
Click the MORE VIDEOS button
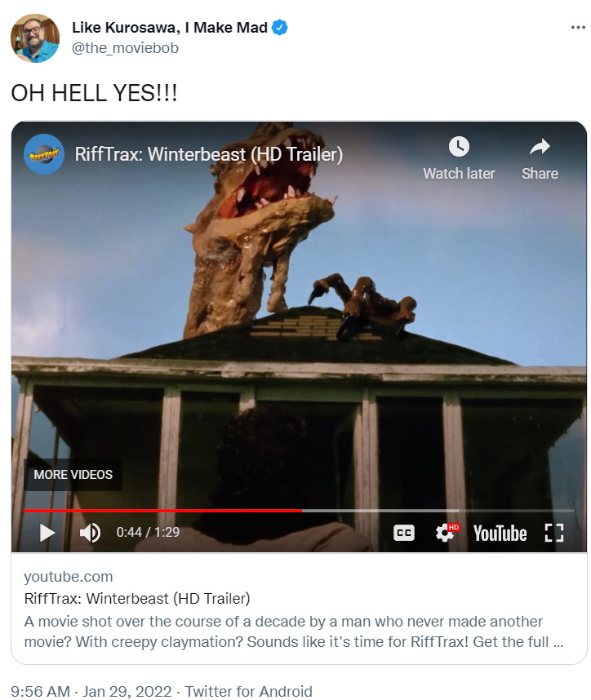tap(73, 474)
